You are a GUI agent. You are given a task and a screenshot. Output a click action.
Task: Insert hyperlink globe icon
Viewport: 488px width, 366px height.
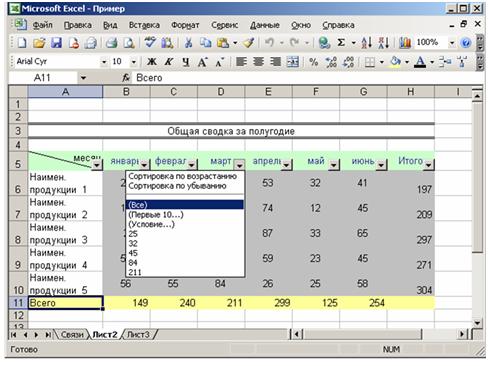pos(324,43)
